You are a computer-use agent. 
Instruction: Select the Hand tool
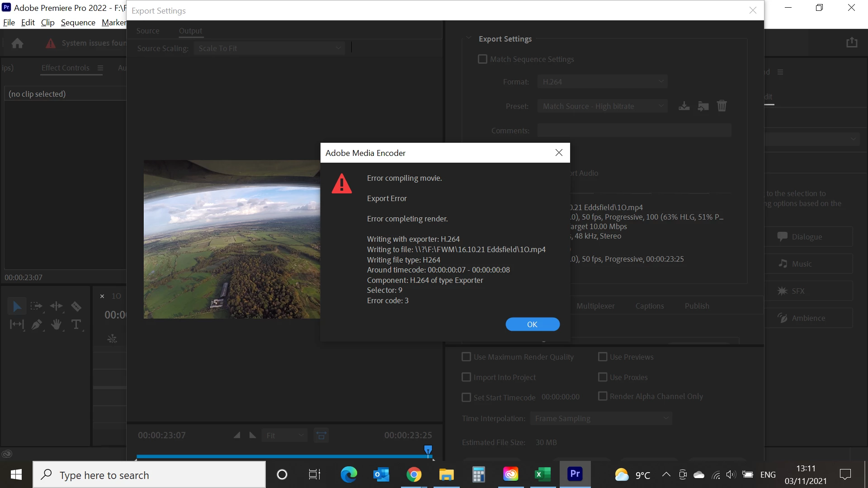56,324
